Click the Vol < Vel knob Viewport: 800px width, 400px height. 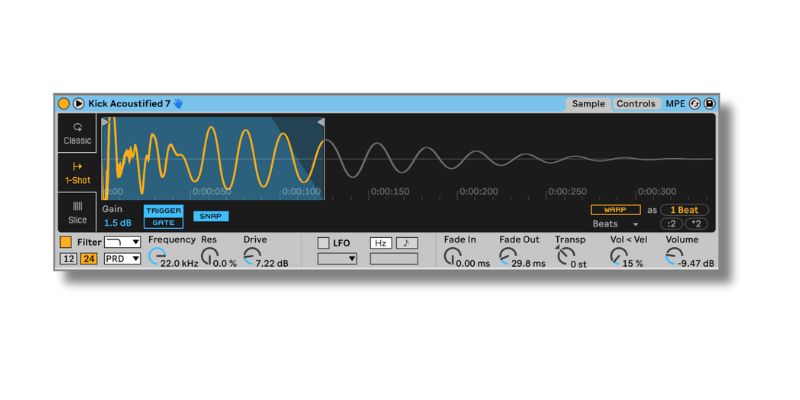(619, 257)
